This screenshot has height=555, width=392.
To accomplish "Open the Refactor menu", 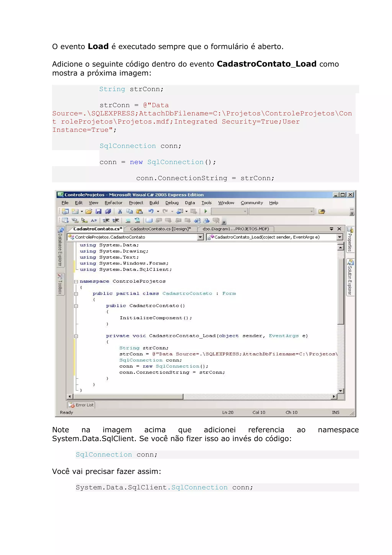I will click(x=114, y=203).
